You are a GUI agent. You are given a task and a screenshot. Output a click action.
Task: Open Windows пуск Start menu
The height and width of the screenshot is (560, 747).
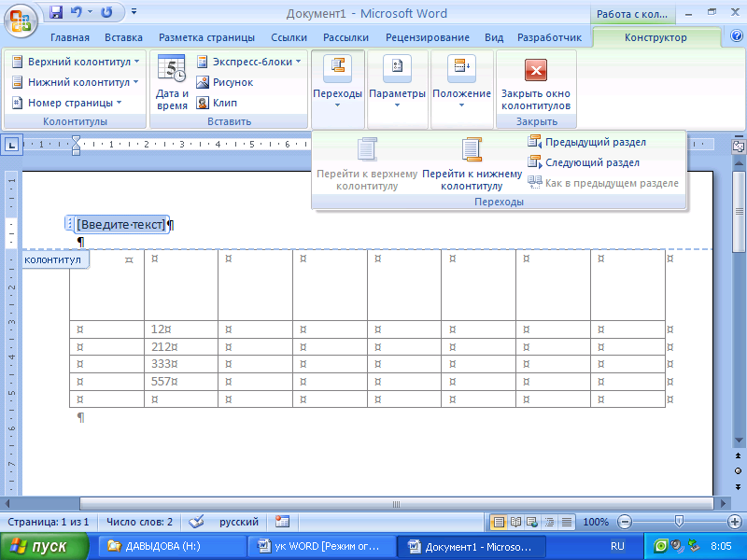pos(44,546)
